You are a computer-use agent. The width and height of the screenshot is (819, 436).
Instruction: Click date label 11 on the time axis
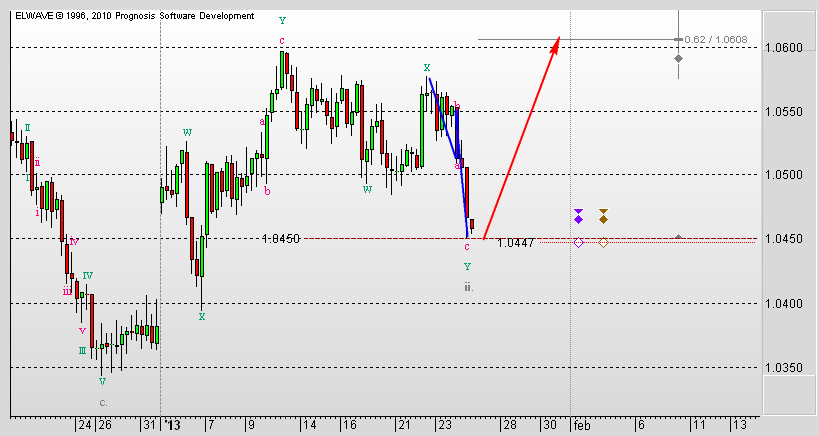pyautogui.click(x=699, y=425)
